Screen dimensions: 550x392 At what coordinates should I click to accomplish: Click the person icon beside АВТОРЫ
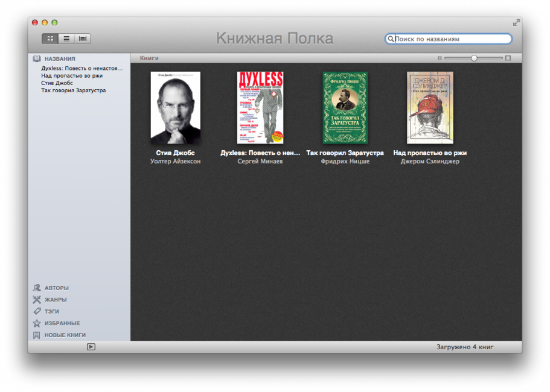pyautogui.click(x=37, y=288)
